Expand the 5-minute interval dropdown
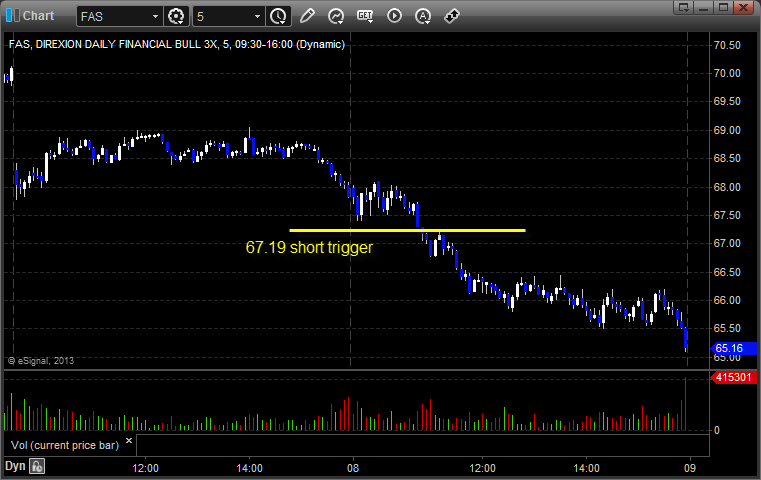The height and width of the screenshot is (480, 761). click(257, 17)
